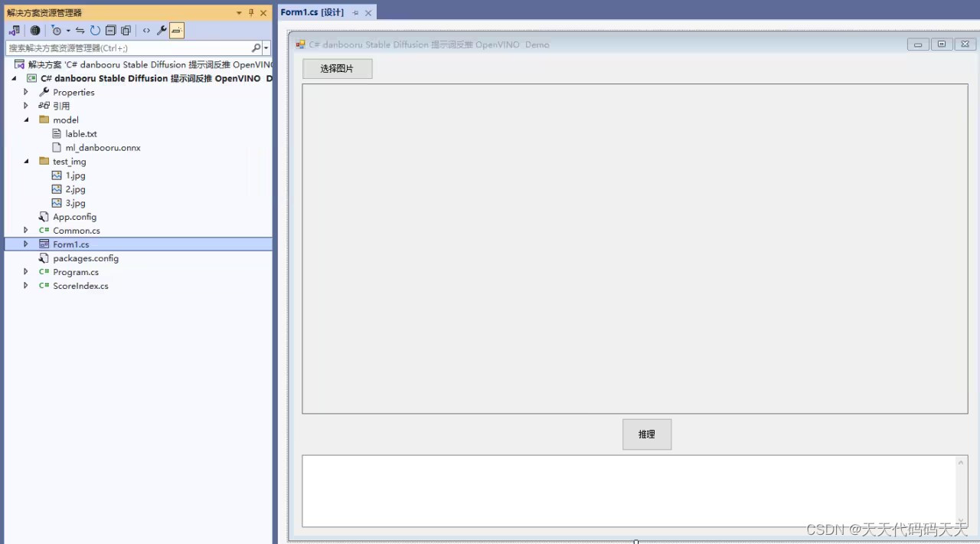Screen dimensions: 980x544
Task: Expand the Properties node in Solution Explorer
Action: 25,92
